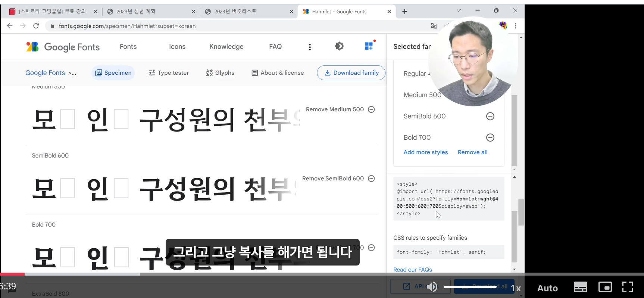644x298 pixels.
Task: Click the SemiBold 600 style heading
Action: point(50,155)
